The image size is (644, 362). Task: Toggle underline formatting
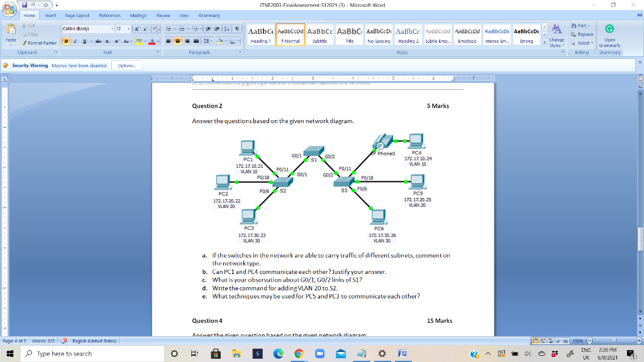(x=83, y=41)
